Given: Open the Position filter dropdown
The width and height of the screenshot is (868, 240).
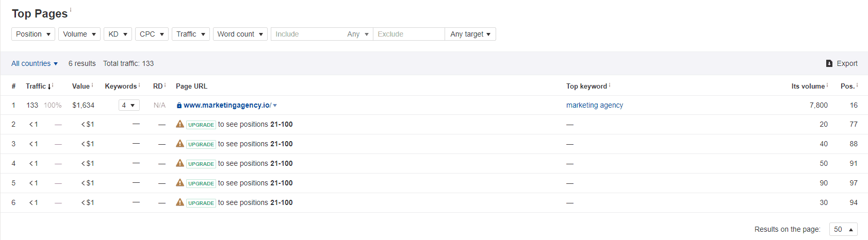Looking at the screenshot, I should (33, 34).
